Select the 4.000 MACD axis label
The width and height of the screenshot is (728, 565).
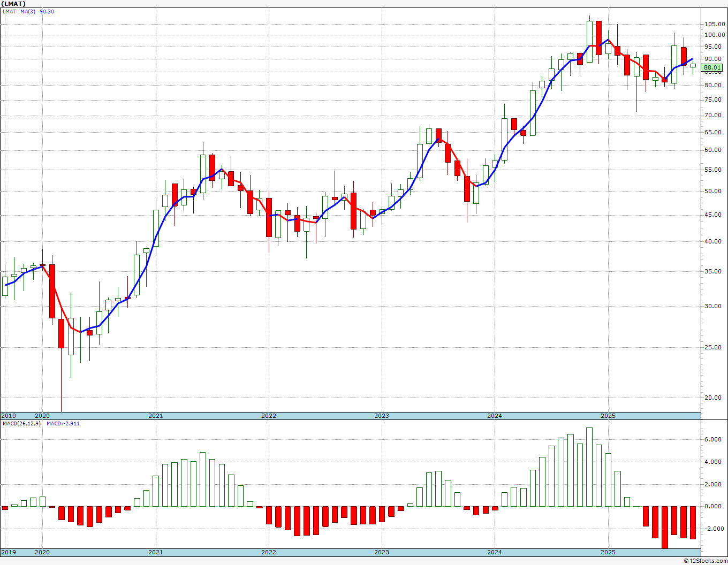point(714,462)
